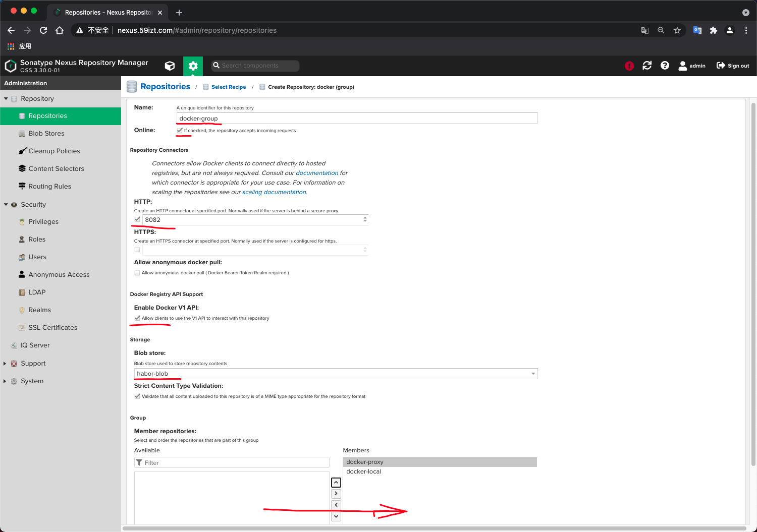Click the documentation link

click(317, 173)
